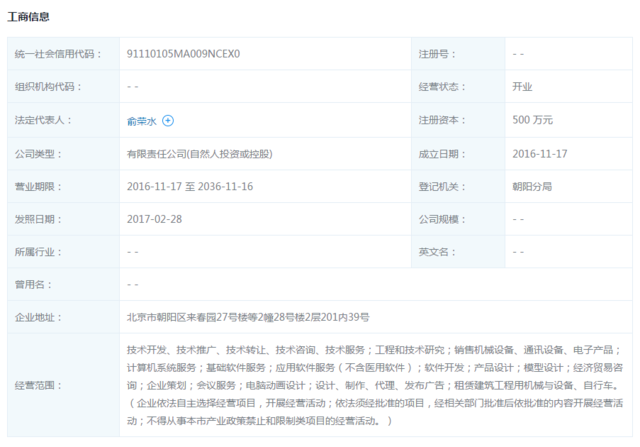Click the 经营范围 label

pyautogui.click(x=38, y=385)
